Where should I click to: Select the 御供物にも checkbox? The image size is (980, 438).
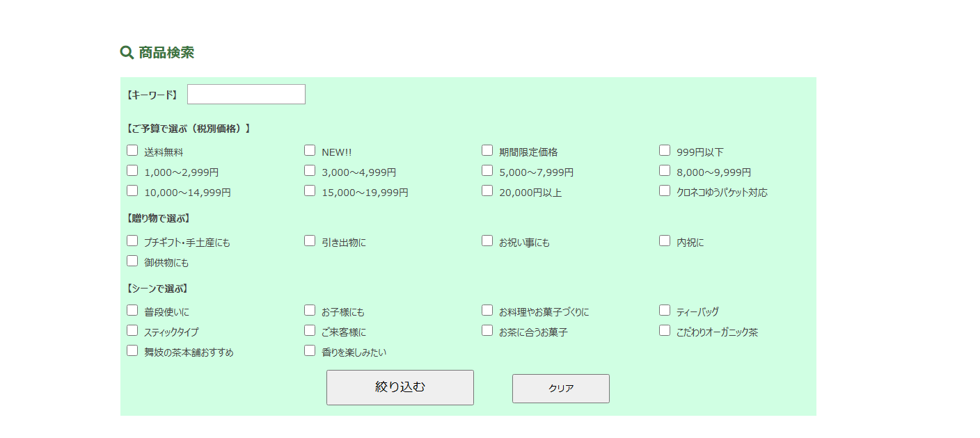132,261
